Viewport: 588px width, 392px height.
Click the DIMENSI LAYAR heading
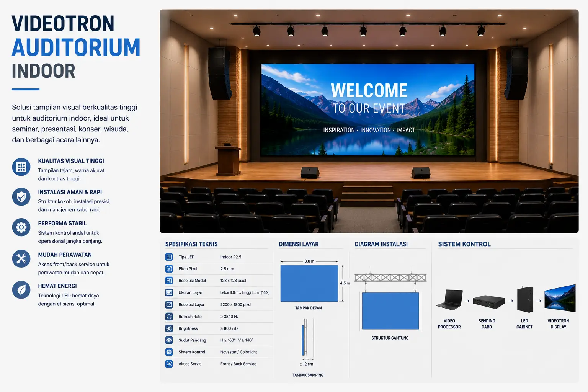click(299, 244)
